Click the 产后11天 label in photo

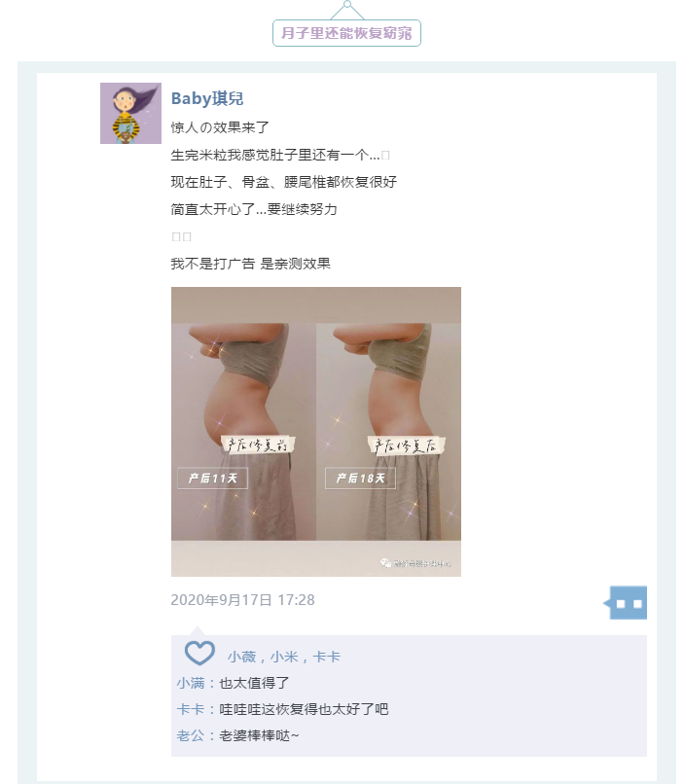tap(212, 479)
